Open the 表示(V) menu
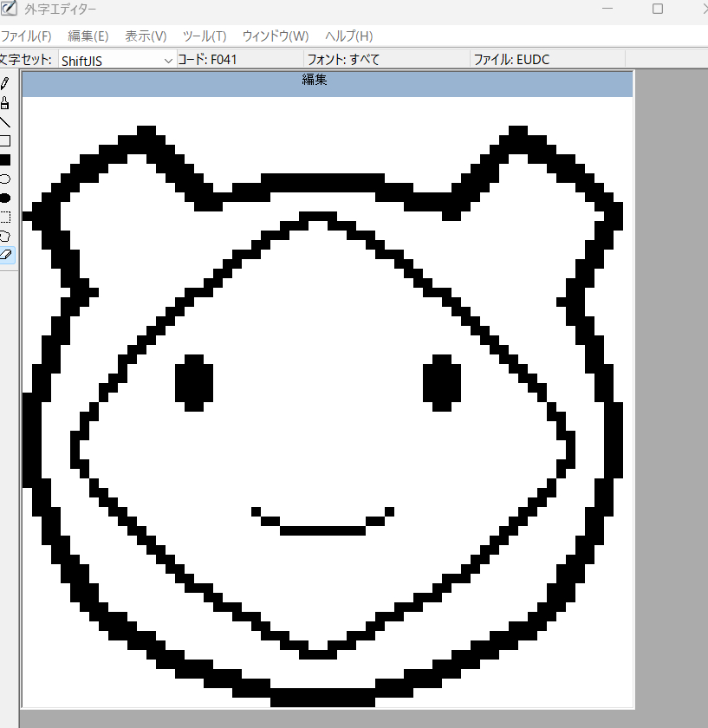The width and height of the screenshot is (708, 728). pos(146,36)
